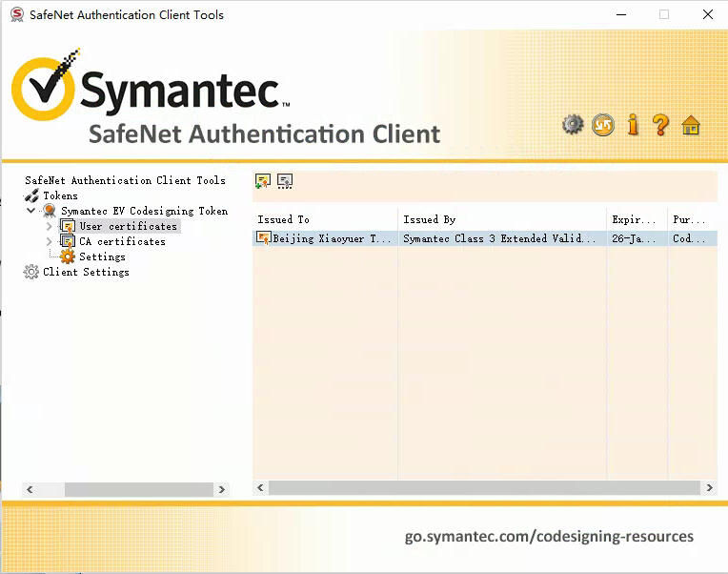
Task: Sort by Issued By column header
Action: click(x=502, y=219)
